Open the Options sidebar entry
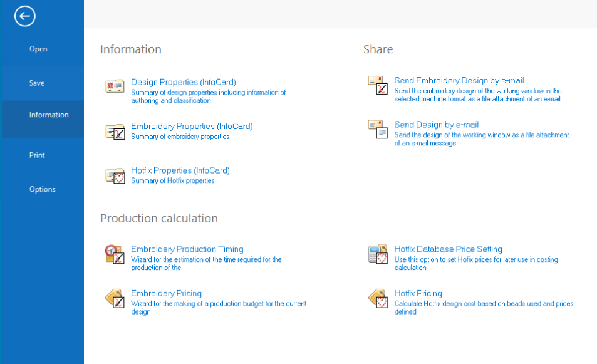 43,189
